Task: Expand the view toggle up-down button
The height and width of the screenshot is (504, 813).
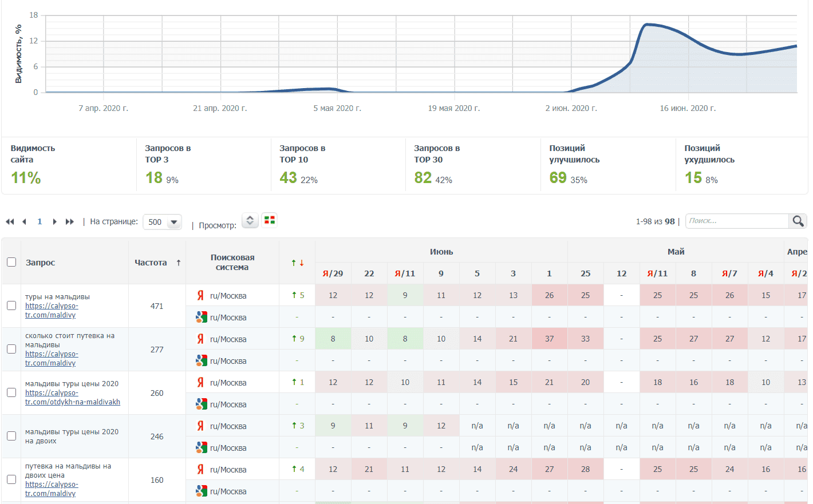Action: (250, 220)
